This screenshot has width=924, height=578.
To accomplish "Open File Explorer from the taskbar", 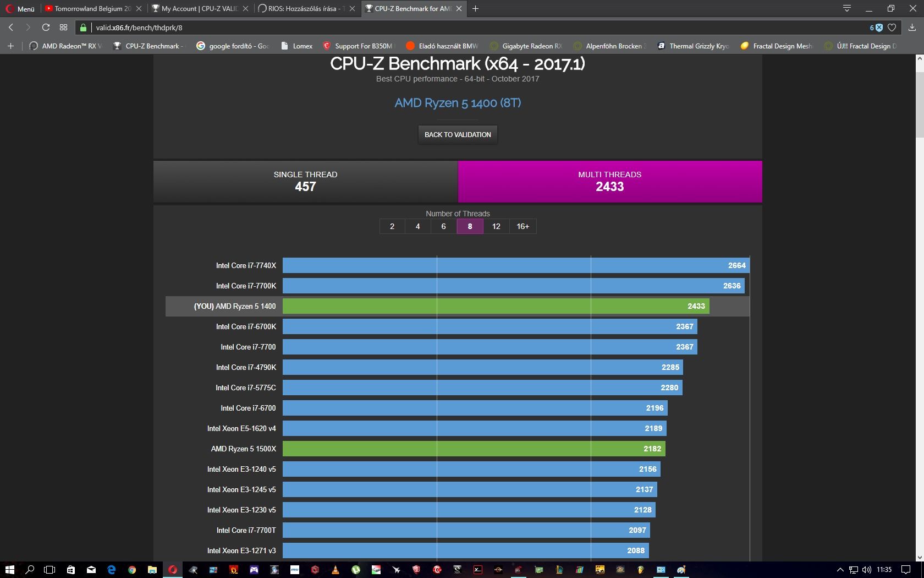I will tap(152, 570).
